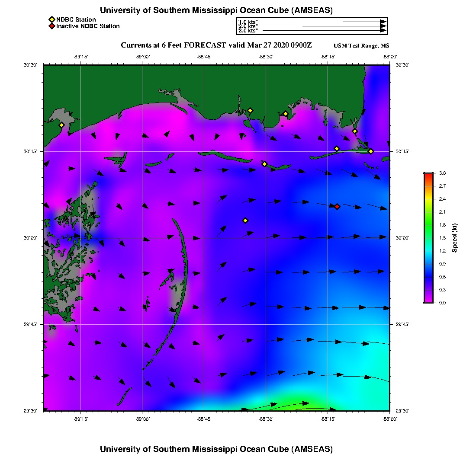
Task: Click the top Ocean Cube (AMSEAS) title
Action: (216, 10)
